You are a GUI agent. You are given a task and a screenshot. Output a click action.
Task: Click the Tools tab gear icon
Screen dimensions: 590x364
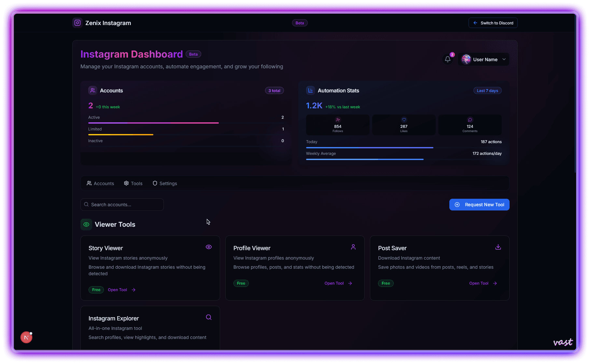coord(126,183)
